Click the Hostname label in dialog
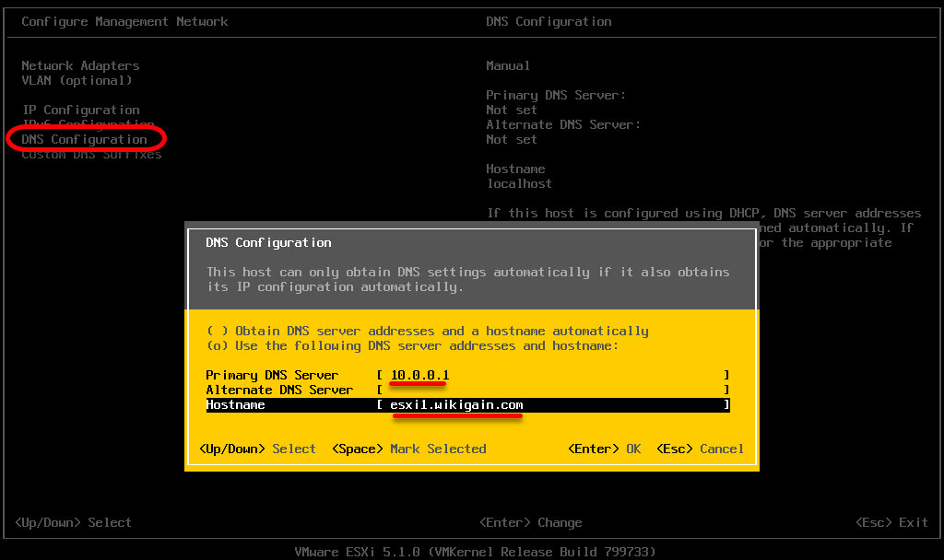The image size is (944, 560). pos(235,405)
